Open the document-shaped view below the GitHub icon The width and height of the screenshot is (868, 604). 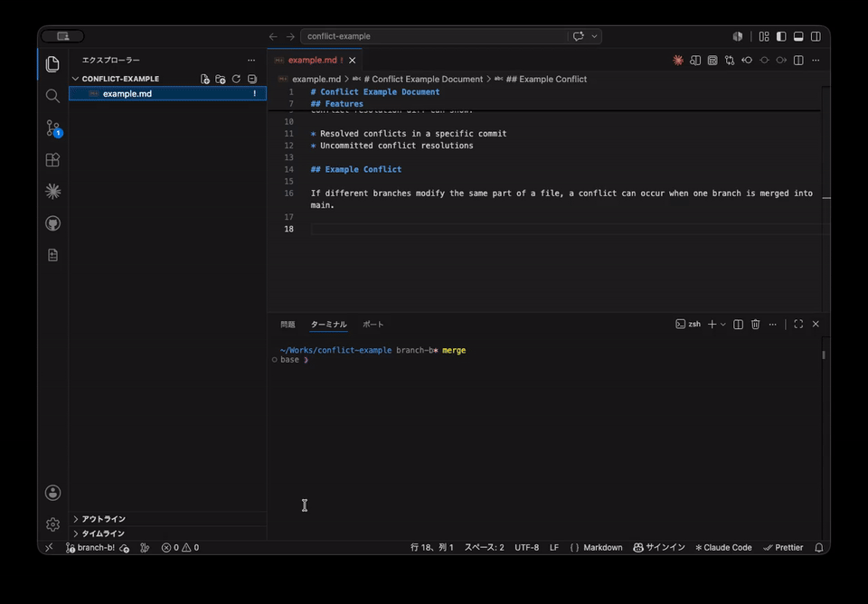click(x=52, y=255)
